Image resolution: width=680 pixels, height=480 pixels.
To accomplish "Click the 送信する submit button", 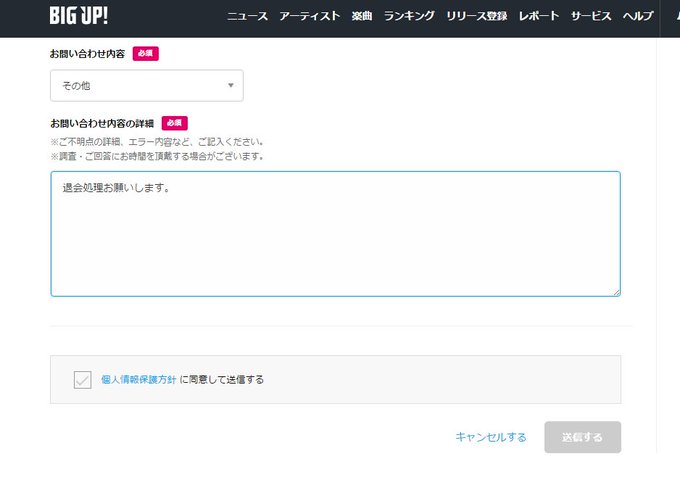I will coord(582,437).
